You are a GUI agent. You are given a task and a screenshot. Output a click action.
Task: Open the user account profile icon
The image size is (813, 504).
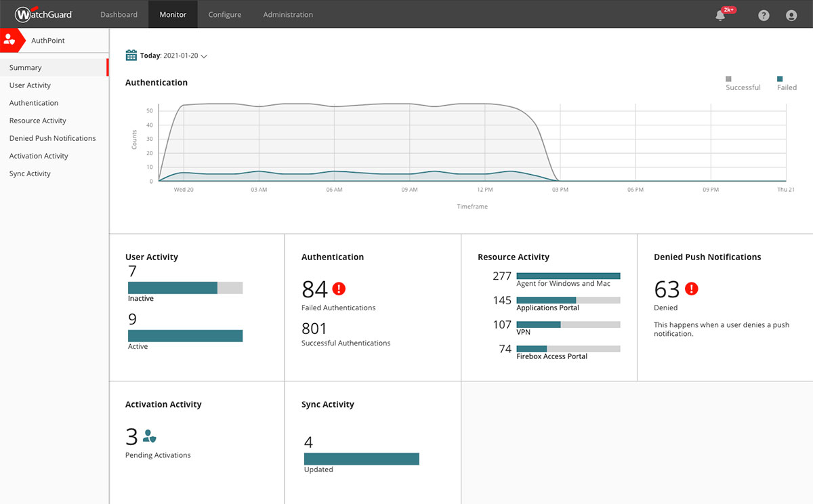[791, 15]
